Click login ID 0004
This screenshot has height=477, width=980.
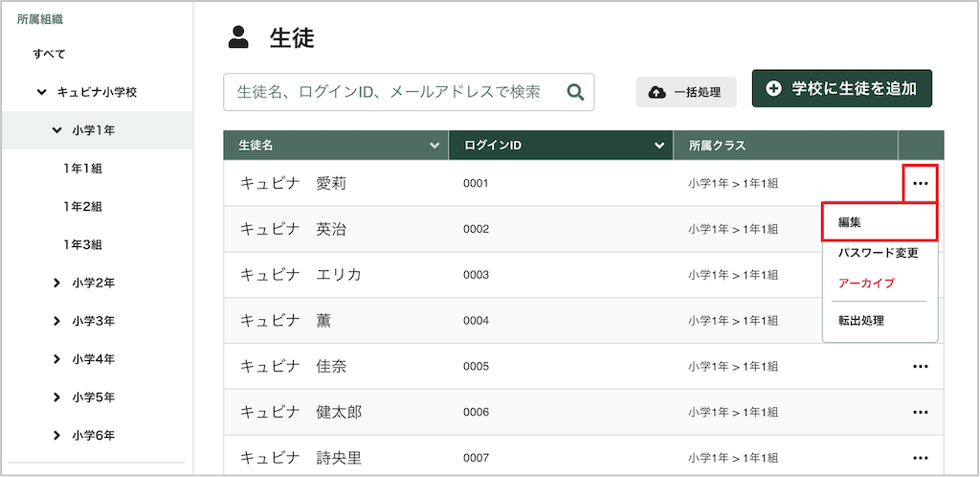476,321
